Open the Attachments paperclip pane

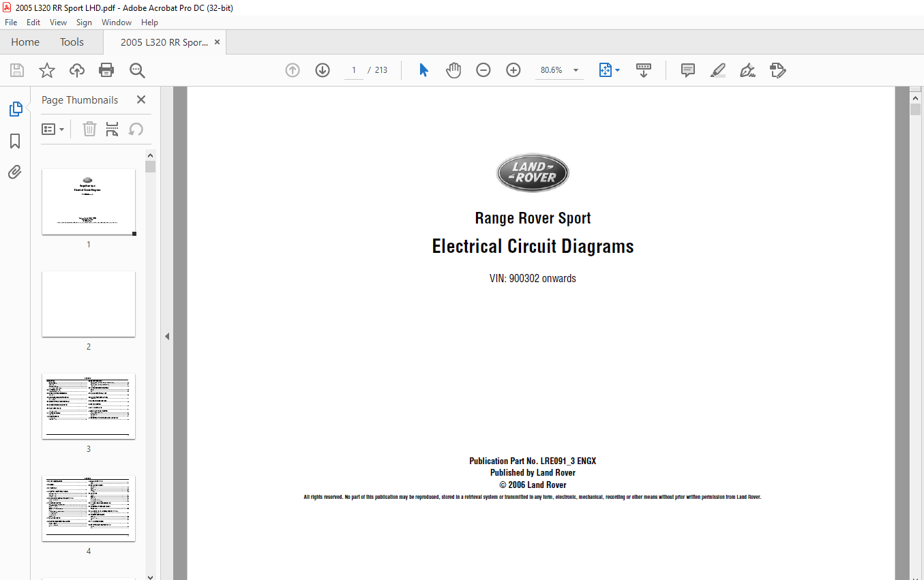coord(15,172)
